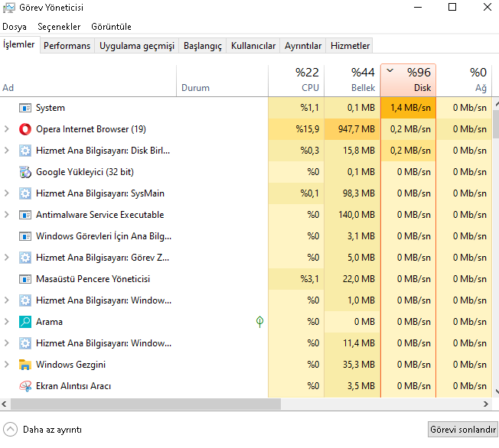Click the Masaüstü Pencere Yöneticisi icon
This screenshot has width=499, height=448.
(x=25, y=279)
